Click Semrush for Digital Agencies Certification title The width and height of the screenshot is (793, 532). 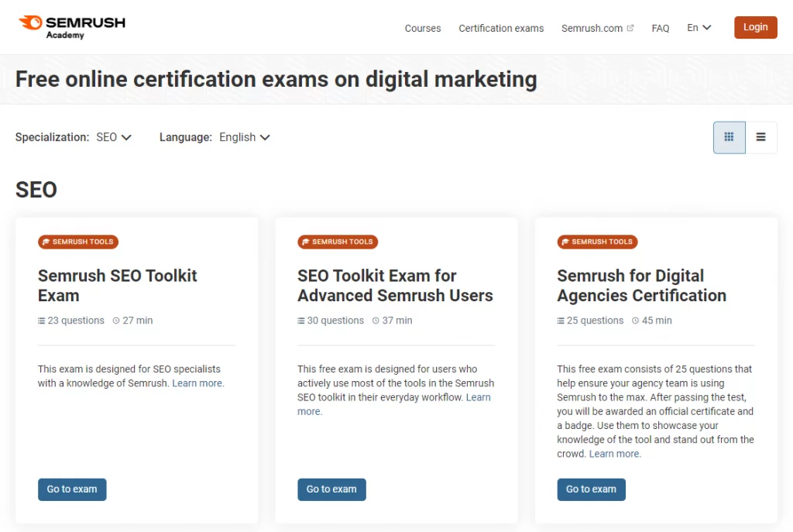coord(642,286)
